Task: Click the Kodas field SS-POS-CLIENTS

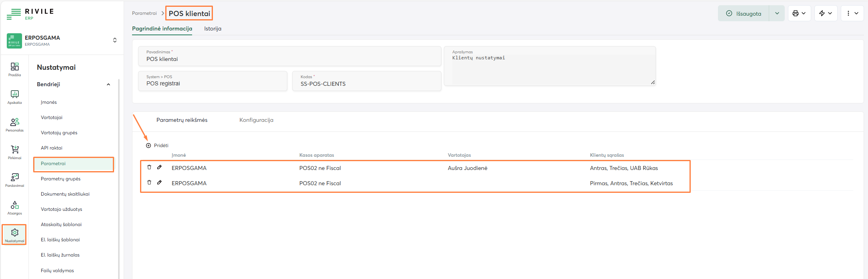Action: pos(366,83)
